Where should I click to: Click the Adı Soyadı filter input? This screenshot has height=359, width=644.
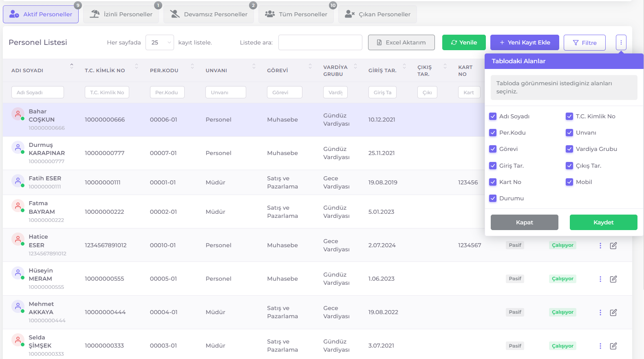click(37, 92)
